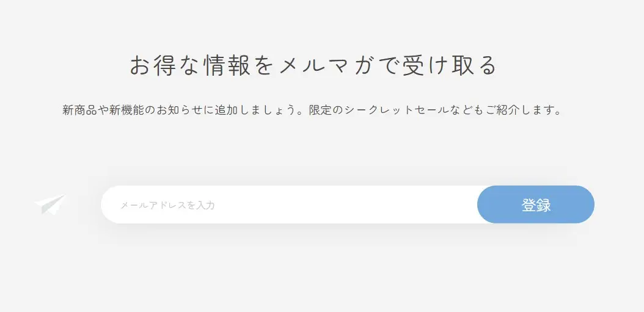
Task: Select the placeholder text メールアドレスを入力
Action: pyautogui.click(x=167, y=205)
